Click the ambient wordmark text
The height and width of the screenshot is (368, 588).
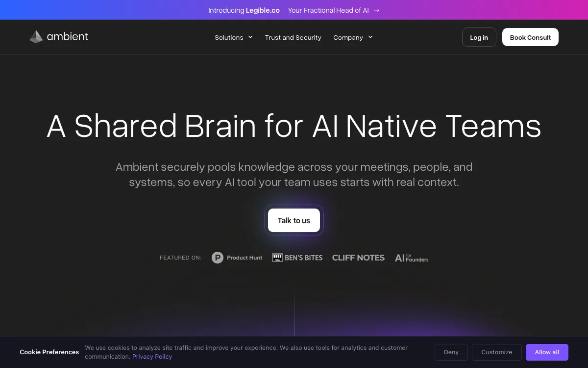coord(68,36)
